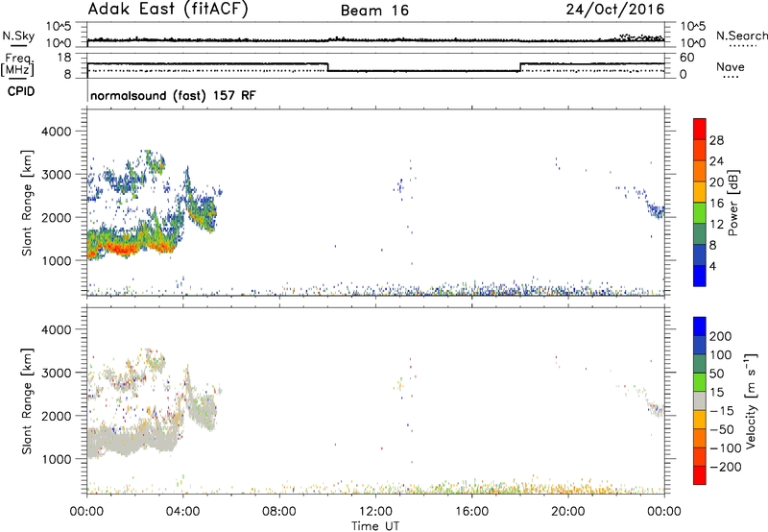768x532 pixels.
Task: Click 'Slant Range [km]' label of velocity panel
Action: point(27,401)
